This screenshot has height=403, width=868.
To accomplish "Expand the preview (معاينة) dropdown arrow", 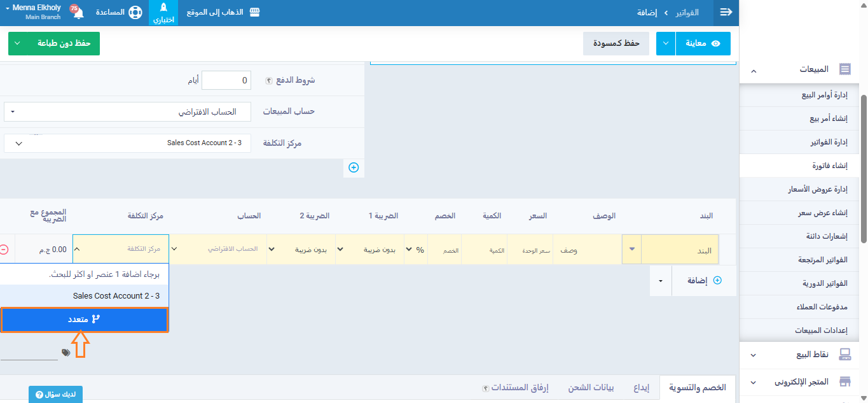I will click(x=665, y=44).
